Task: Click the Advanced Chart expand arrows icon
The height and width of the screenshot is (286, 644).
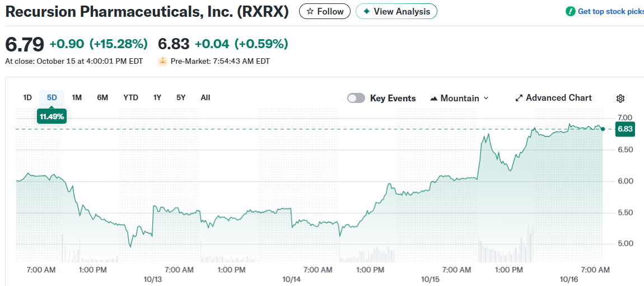Action: click(x=519, y=98)
